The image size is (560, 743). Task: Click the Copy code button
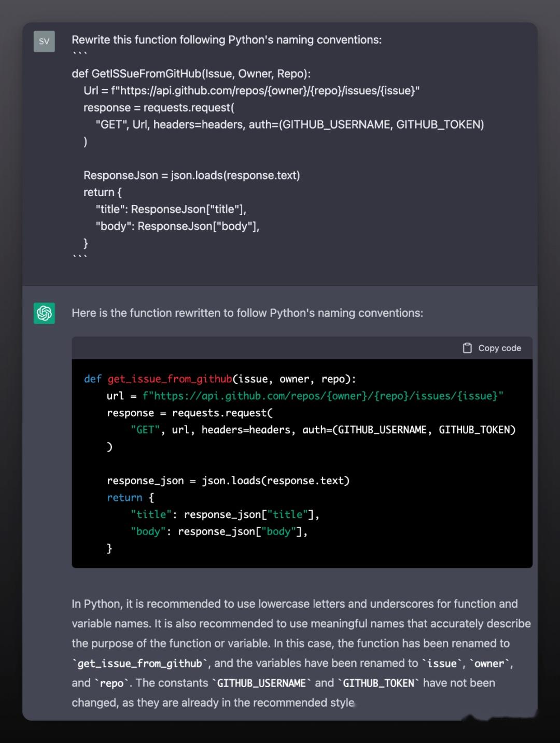492,348
